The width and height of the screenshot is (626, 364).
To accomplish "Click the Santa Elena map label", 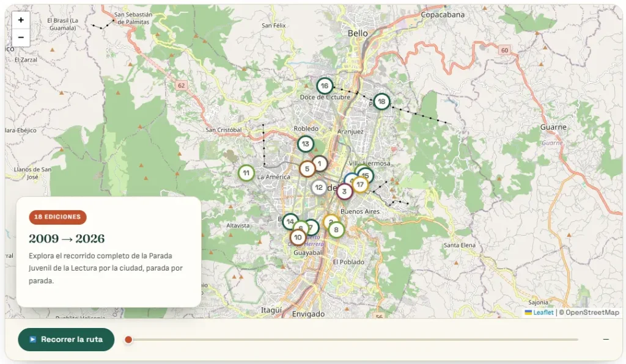I will 460,245.
